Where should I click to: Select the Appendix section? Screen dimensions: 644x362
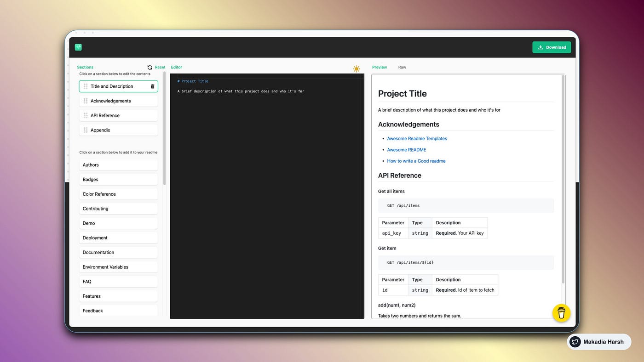coord(119,130)
